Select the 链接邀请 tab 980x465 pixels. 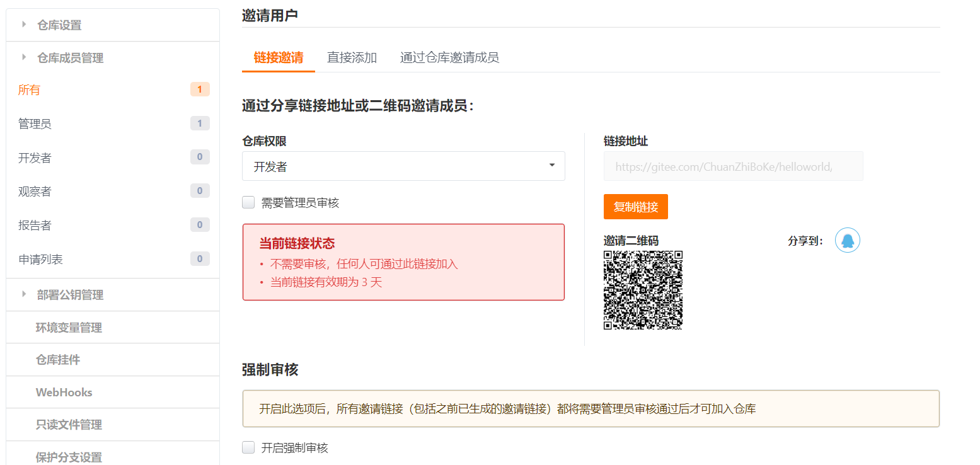click(279, 57)
